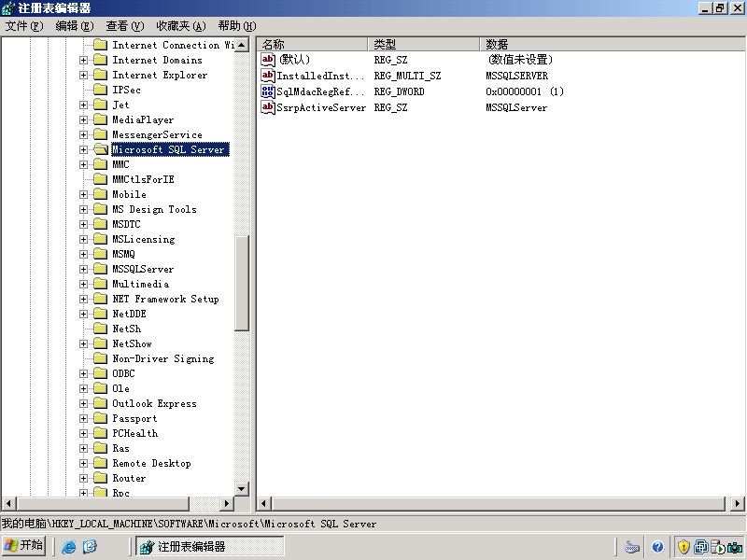Click the keyboard language bar icon in tray

[x=632, y=547]
